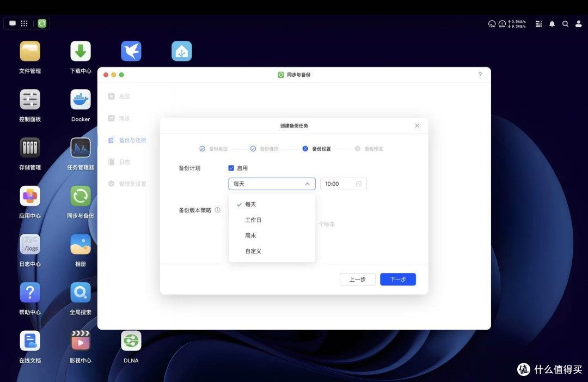Click the 10:00 time input field
This screenshot has width=588, height=382.
click(343, 184)
